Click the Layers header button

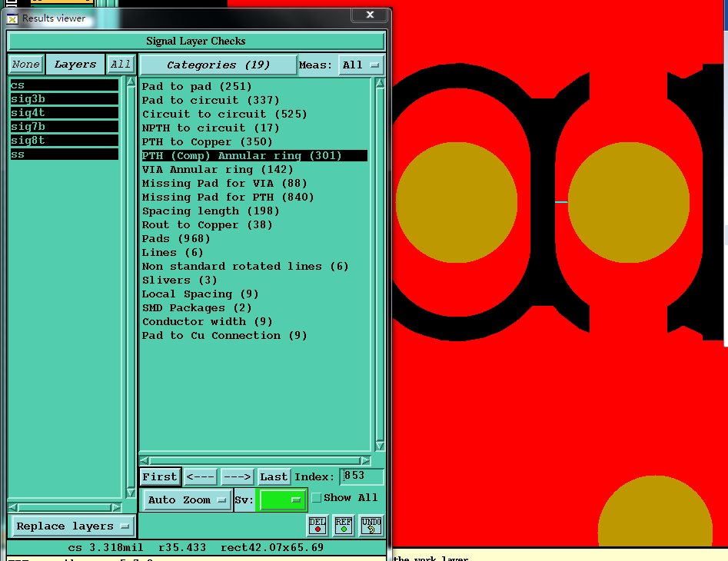tap(75, 64)
